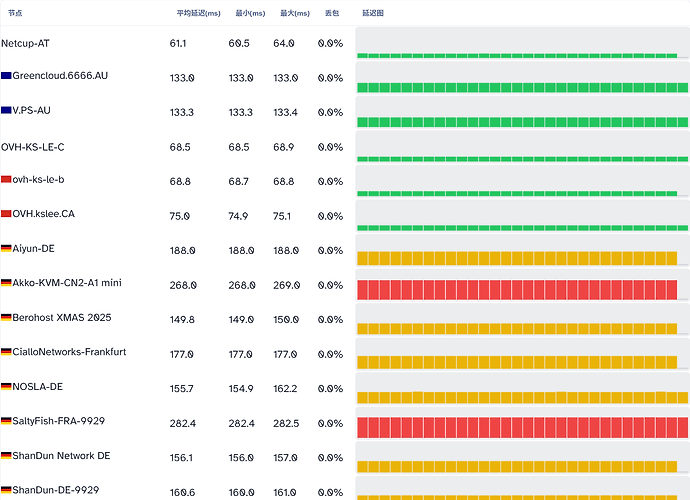Image resolution: width=690 pixels, height=500 pixels.
Task: Click the red flag beside ovh-ks-le-b
Action: tap(6, 179)
